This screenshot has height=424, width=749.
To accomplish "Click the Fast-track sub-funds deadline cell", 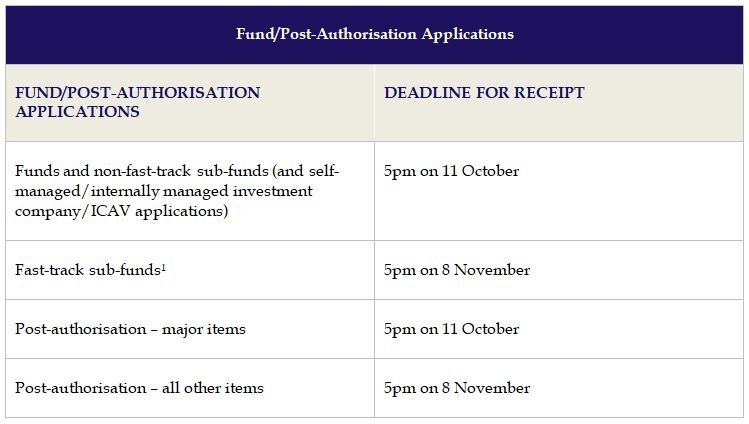I will [x=457, y=270].
